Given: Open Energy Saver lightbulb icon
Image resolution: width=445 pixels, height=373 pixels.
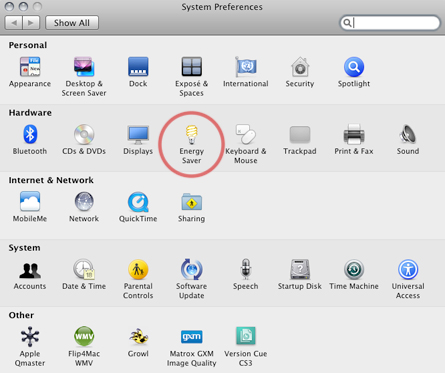Looking at the screenshot, I should tap(191, 134).
